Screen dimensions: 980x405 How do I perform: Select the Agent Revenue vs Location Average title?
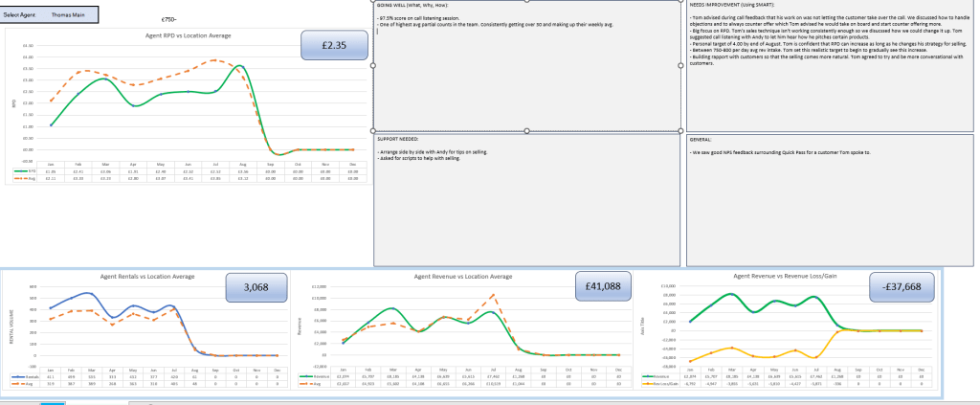coord(463,276)
